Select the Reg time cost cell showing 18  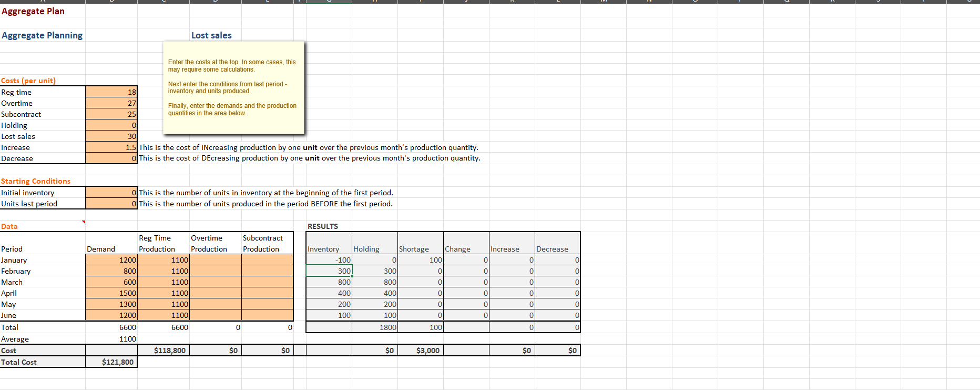(111, 92)
